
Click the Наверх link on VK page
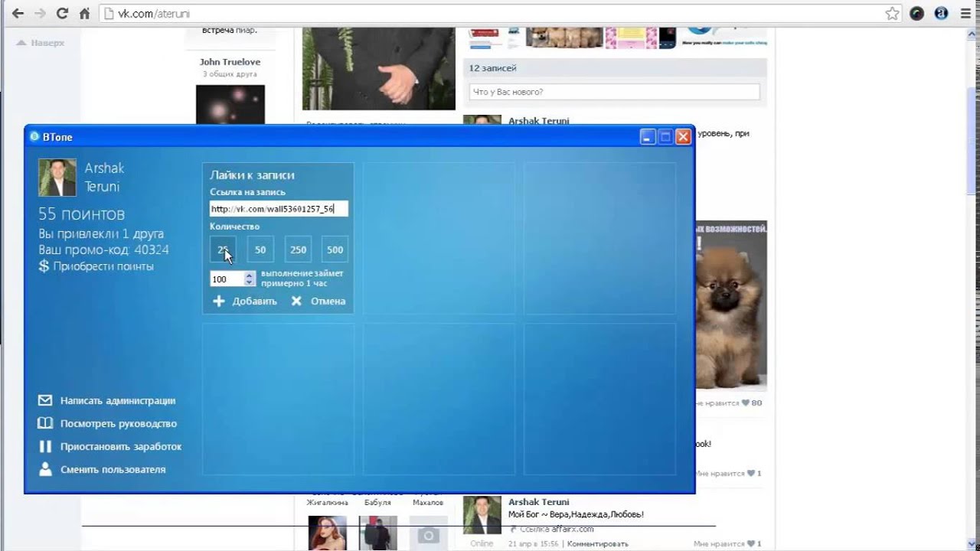pos(41,43)
